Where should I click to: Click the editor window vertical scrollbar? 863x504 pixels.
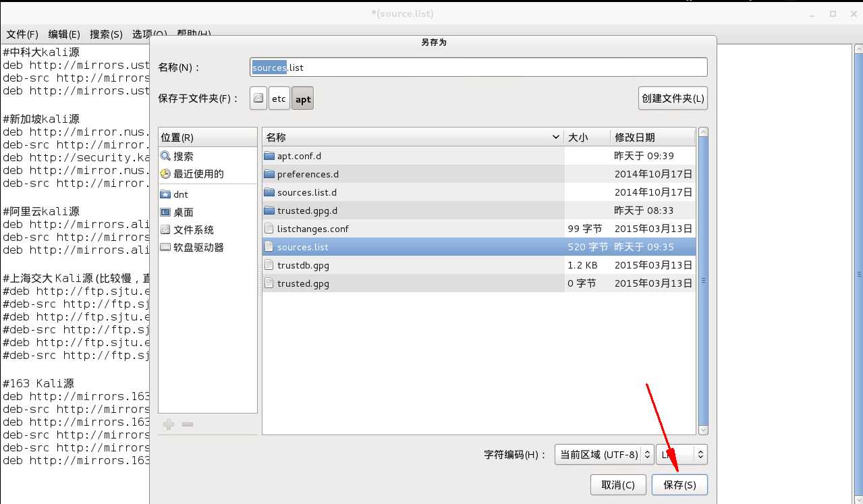(858, 274)
